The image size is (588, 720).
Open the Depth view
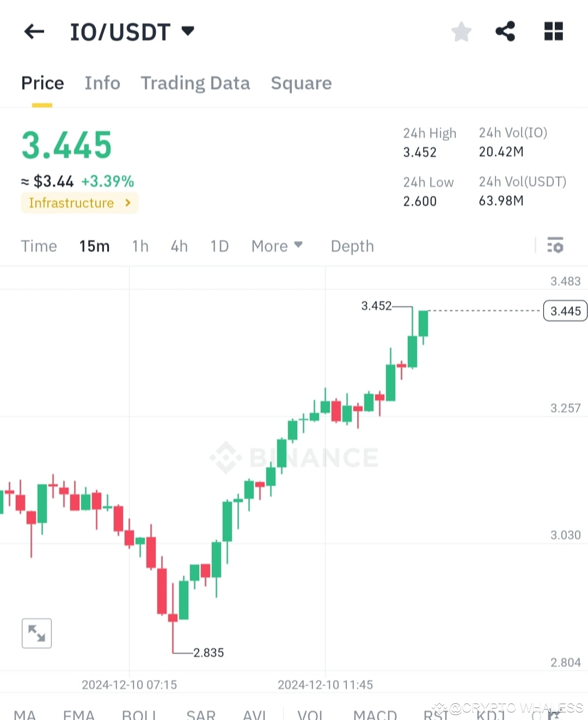click(352, 246)
